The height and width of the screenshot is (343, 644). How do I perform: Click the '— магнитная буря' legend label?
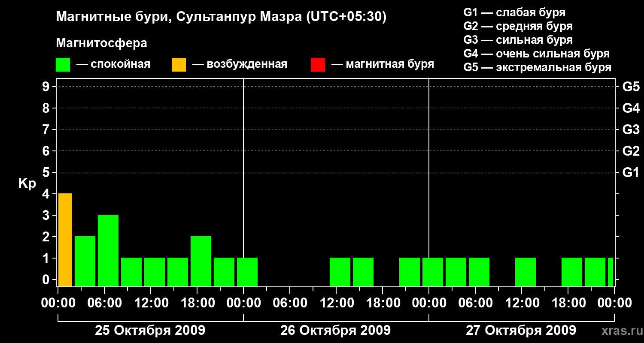(x=383, y=65)
